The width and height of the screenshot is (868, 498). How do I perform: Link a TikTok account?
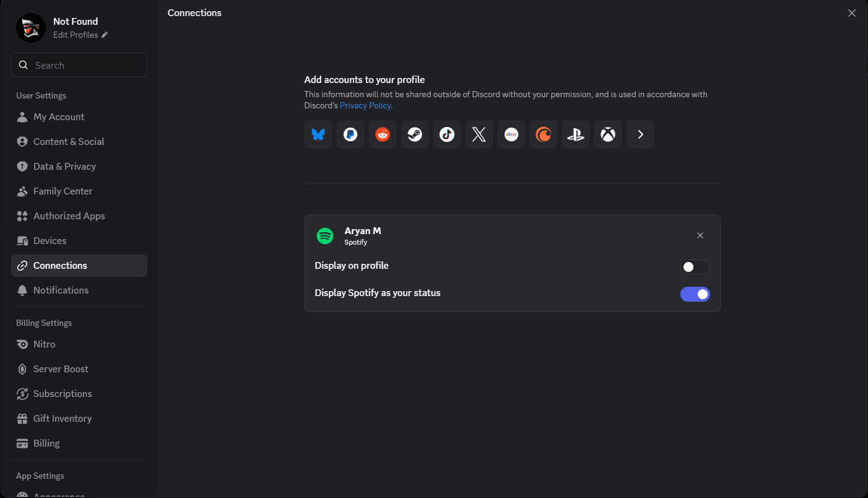[x=447, y=134]
